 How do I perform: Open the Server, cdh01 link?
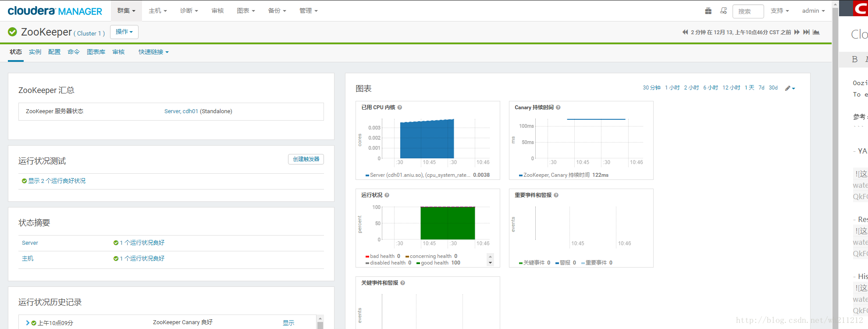[181, 111]
